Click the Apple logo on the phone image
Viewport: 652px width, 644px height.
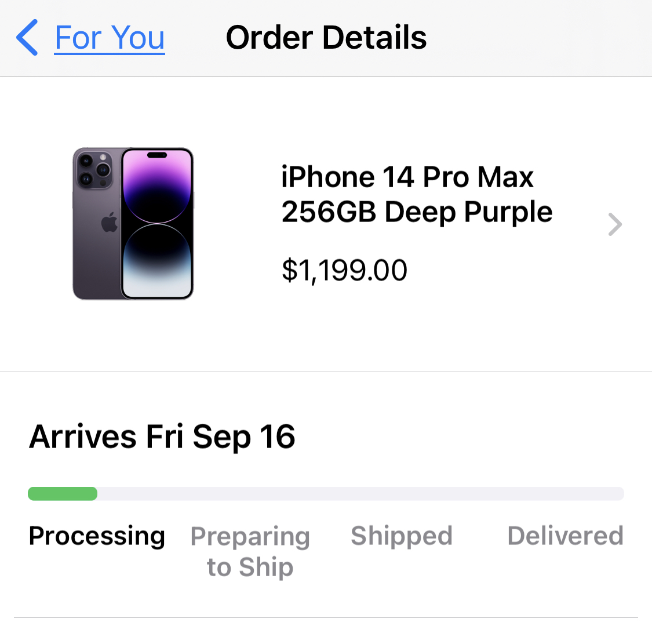point(110,223)
